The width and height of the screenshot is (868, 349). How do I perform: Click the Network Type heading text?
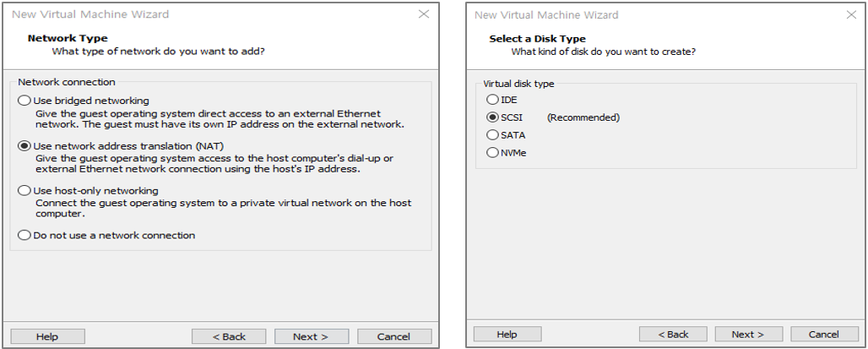pyautogui.click(x=68, y=38)
